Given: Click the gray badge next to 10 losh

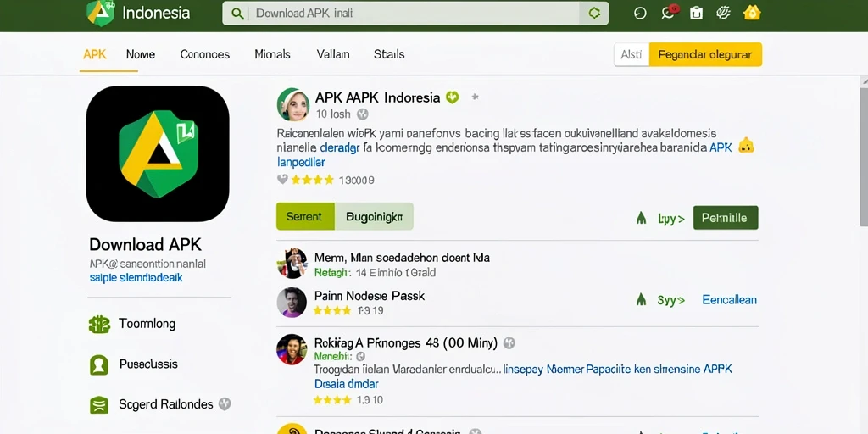Looking at the screenshot, I should (363, 114).
